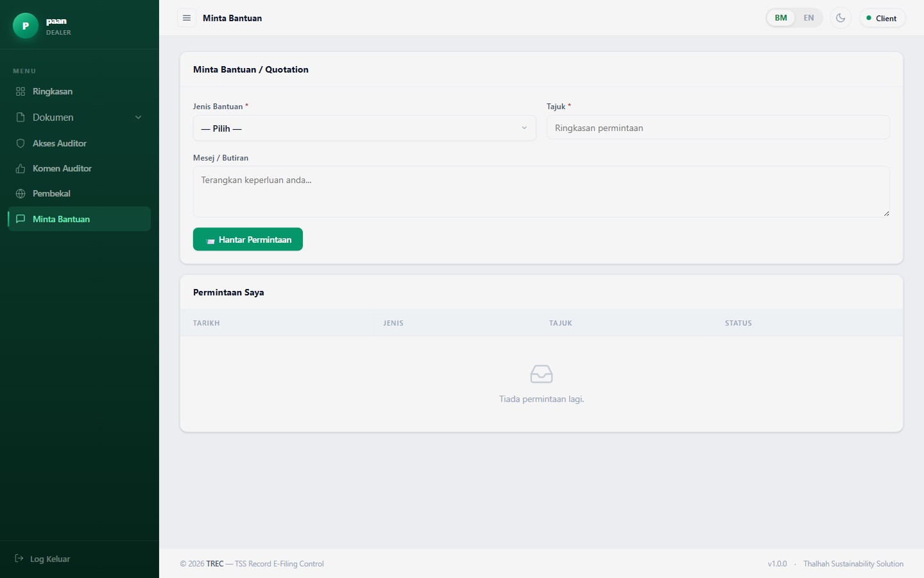
Task: Click the Dokumen file icon
Action: (21, 118)
